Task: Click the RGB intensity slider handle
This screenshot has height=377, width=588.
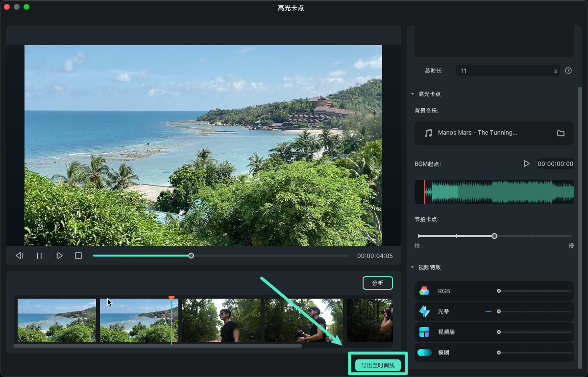Action: (499, 291)
